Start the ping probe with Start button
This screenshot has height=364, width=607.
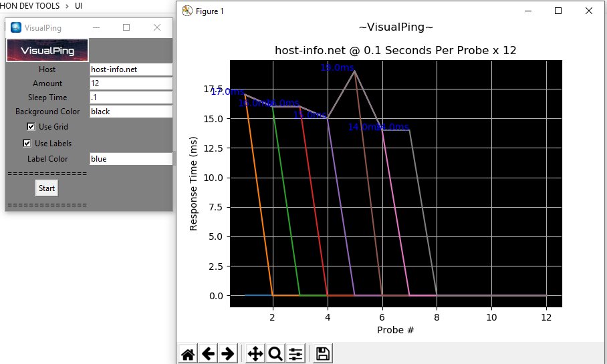[x=46, y=188]
